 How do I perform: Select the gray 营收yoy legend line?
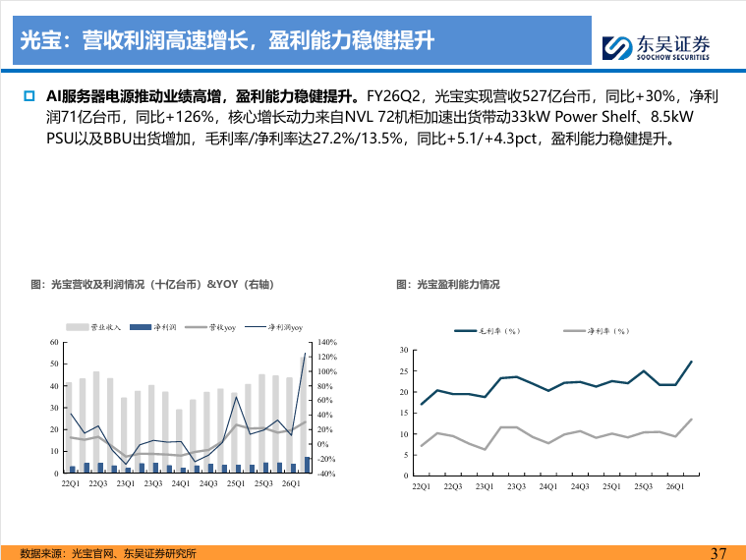point(196,327)
